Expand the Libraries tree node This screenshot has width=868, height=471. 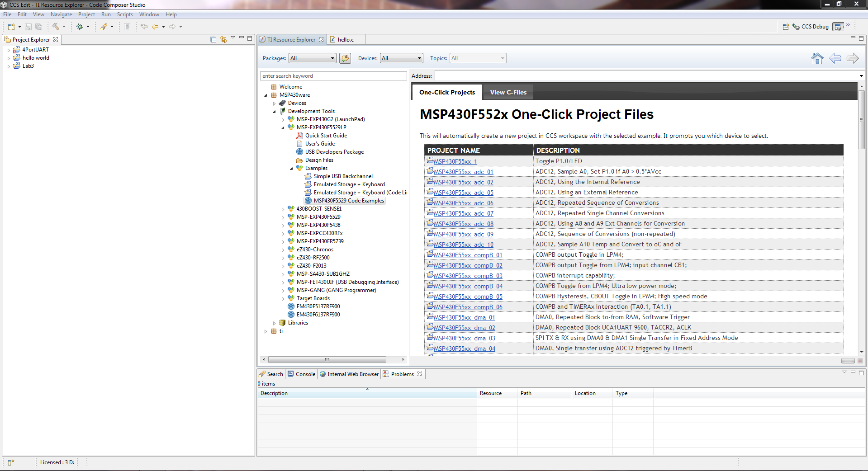pyautogui.click(x=274, y=323)
